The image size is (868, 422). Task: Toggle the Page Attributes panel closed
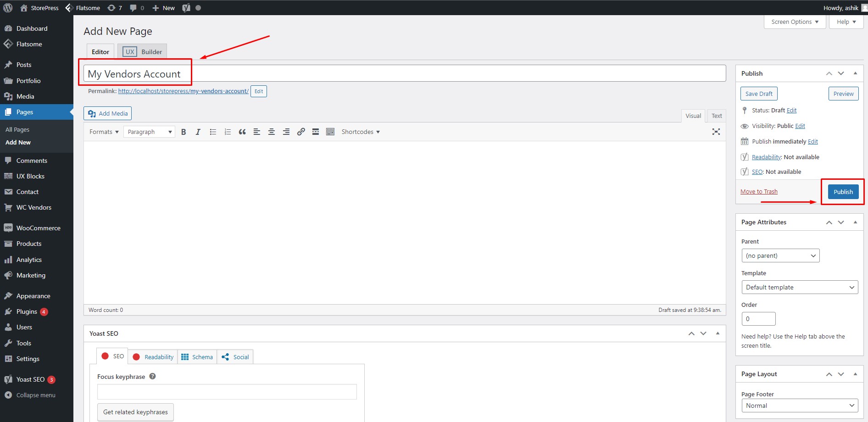click(x=855, y=222)
